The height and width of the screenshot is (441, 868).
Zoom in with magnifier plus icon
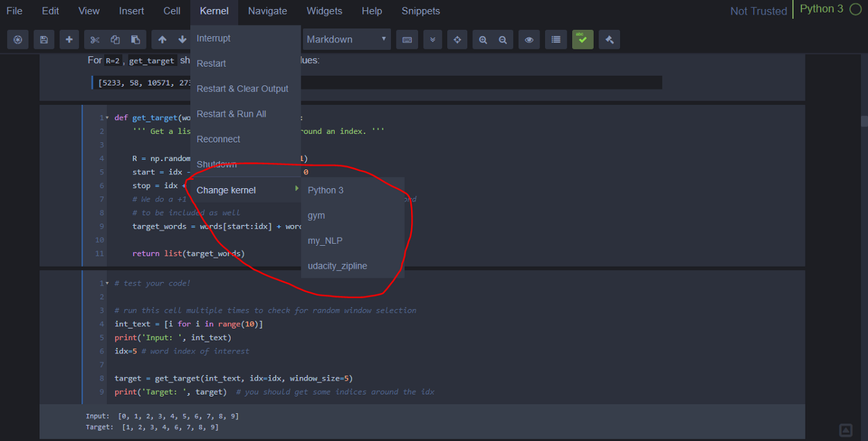pos(483,40)
